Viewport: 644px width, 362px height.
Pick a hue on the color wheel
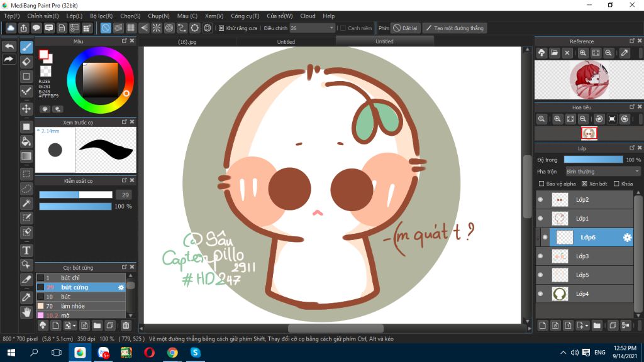pyautogui.click(x=100, y=80)
